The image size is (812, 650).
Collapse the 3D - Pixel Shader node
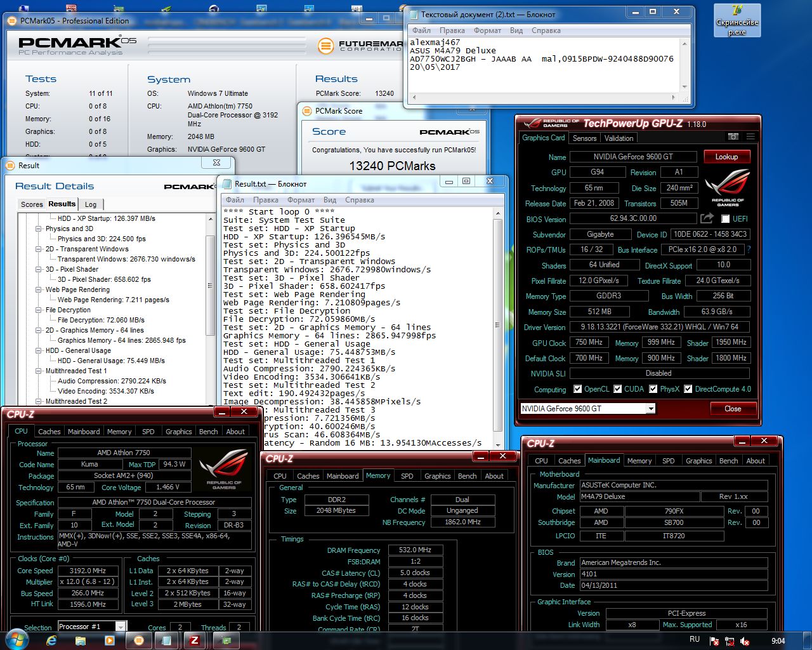[39, 269]
